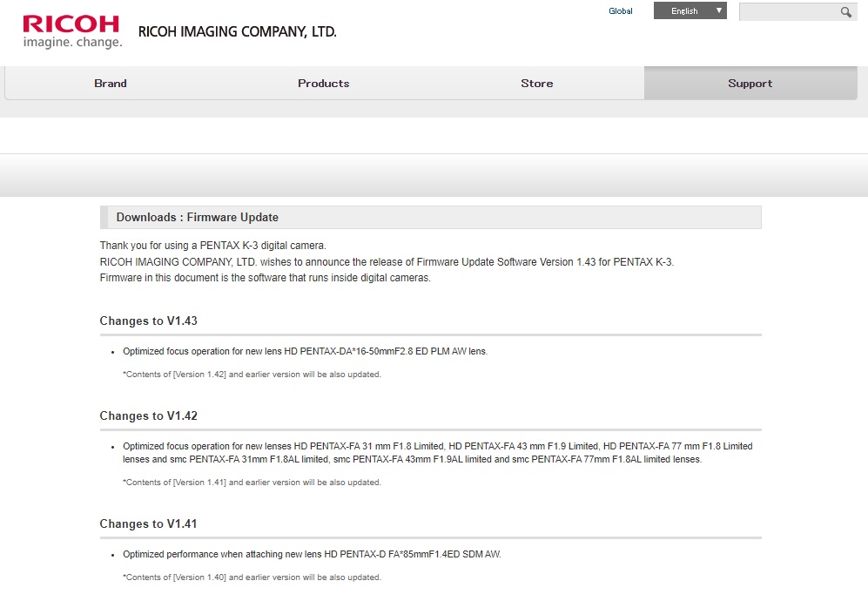Click the FA*85mmF1.4ED SDM AW bullet text
This screenshot has height=601, width=868.
pyautogui.click(x=312, y=554)
